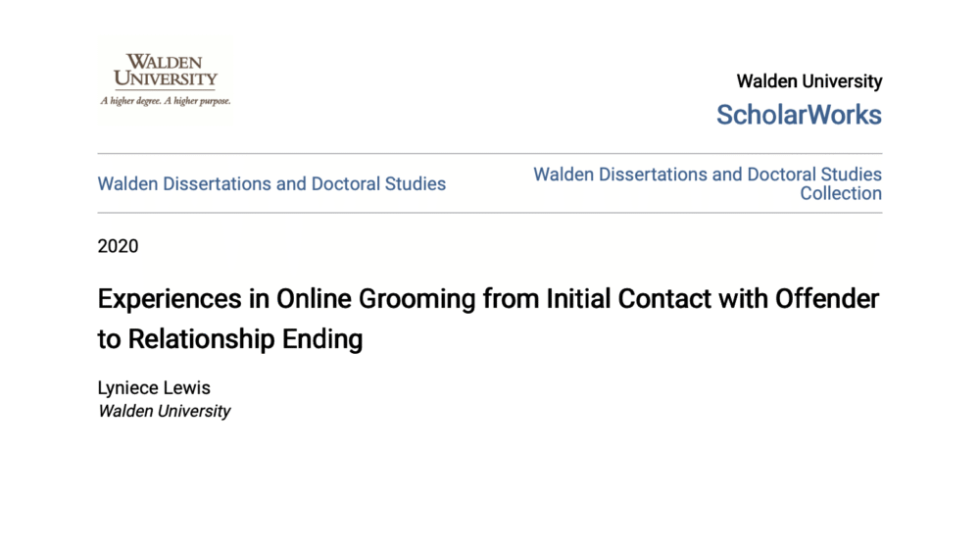
Task: Click the horizontal divider above the collection links
Action: (x=489, y=154)
